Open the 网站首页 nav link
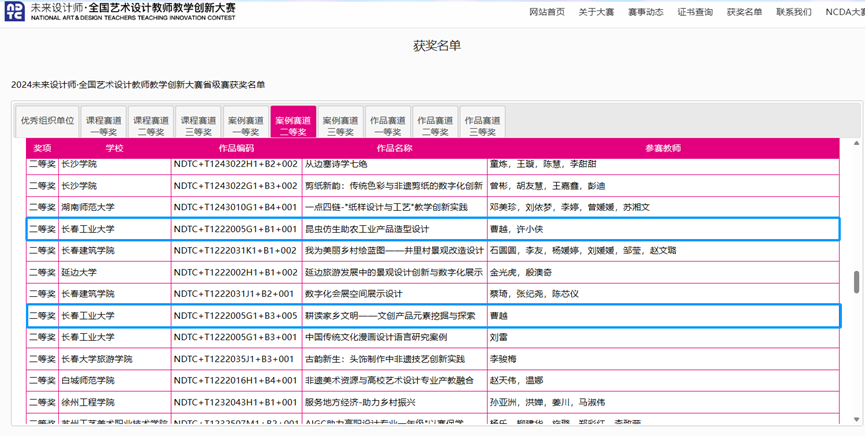This screenshot has height=436, width=865. (547, 12)
